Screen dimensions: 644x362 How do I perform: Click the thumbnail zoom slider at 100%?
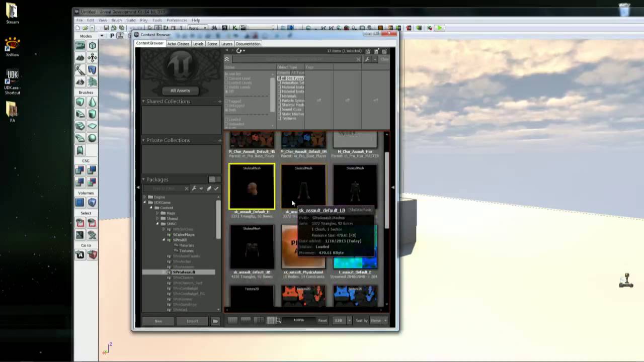299,320
